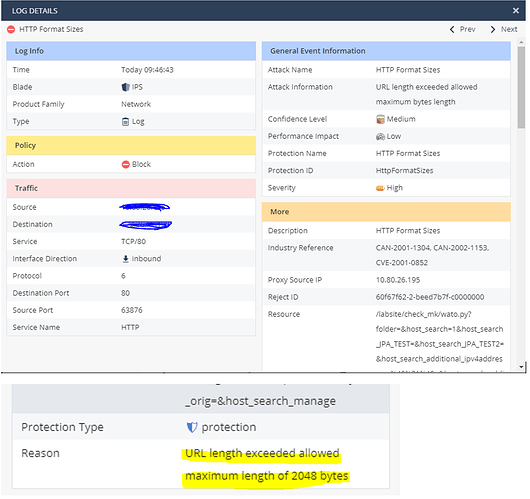Click the High severity icon
Screen dimensions: 530x499
(x=380, y=188)
